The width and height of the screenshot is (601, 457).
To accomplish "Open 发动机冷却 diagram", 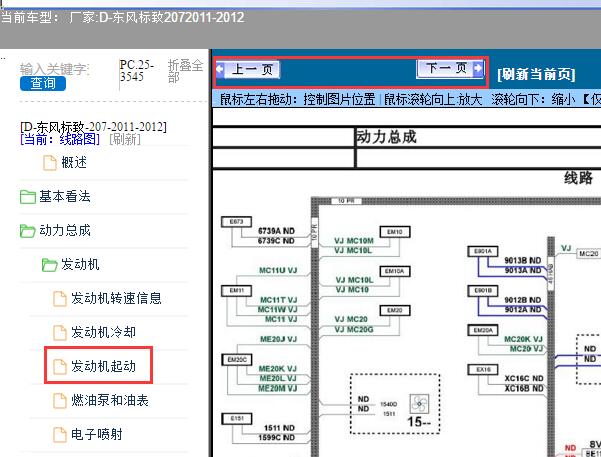I will coord(103,332).
